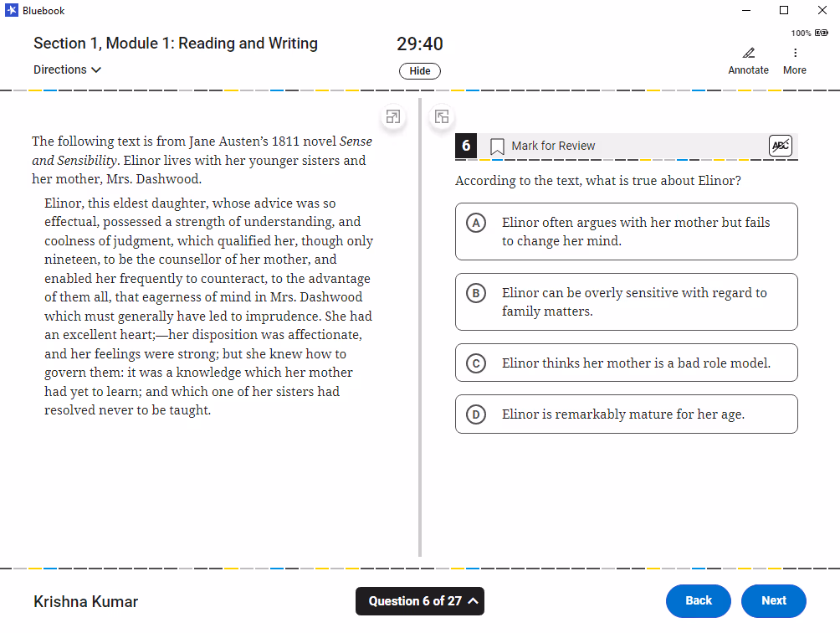Click the student name Krishna Kumar
The height and width of the screenshot is (633, 840).
click(85, 601)
